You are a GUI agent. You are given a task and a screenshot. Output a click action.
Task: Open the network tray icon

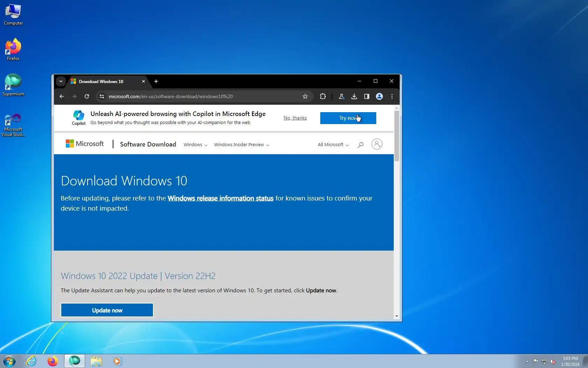click(x=544, y=361)
